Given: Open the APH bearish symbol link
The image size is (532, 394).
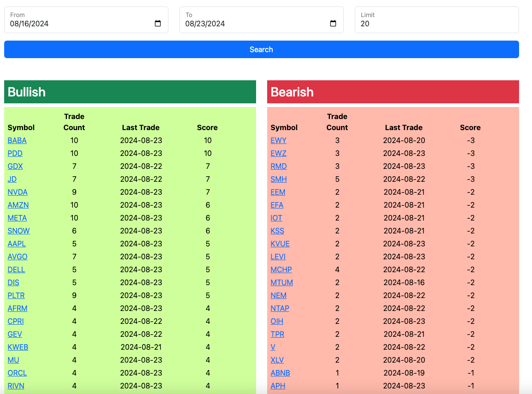Looking at the screenshot, I should (x=278, y=386).
